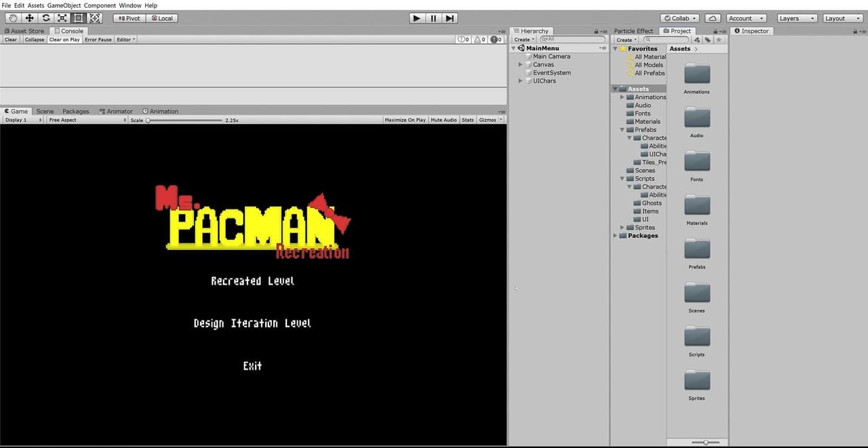
Task: Open the Layout dropdown
Action: [x=842, y=18]
